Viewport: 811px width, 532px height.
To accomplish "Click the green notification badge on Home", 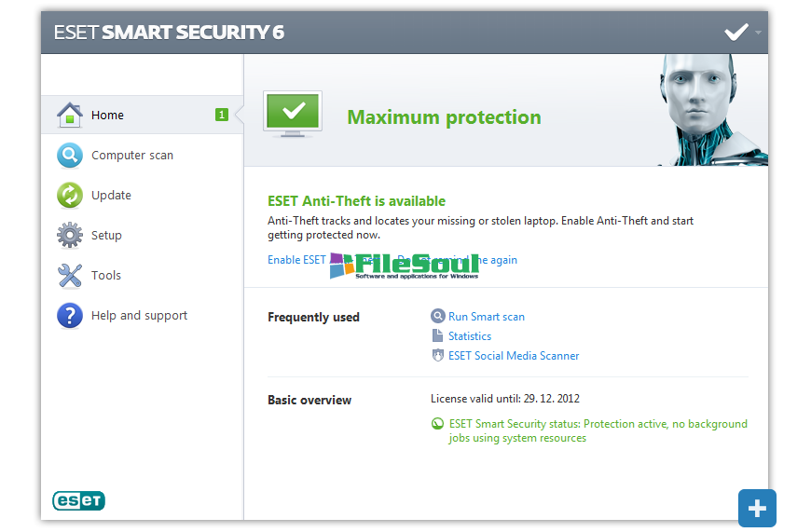I will coord(222,115).
